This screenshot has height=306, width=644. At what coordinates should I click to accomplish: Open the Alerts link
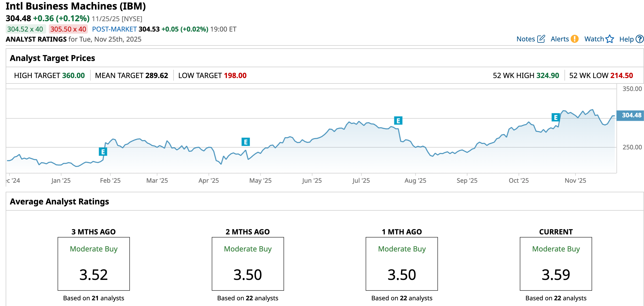click(560, 39)
